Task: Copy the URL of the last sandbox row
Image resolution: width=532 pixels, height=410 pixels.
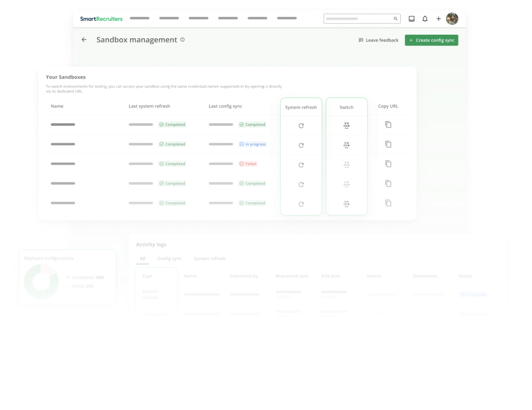Action: tap(388, 203)
